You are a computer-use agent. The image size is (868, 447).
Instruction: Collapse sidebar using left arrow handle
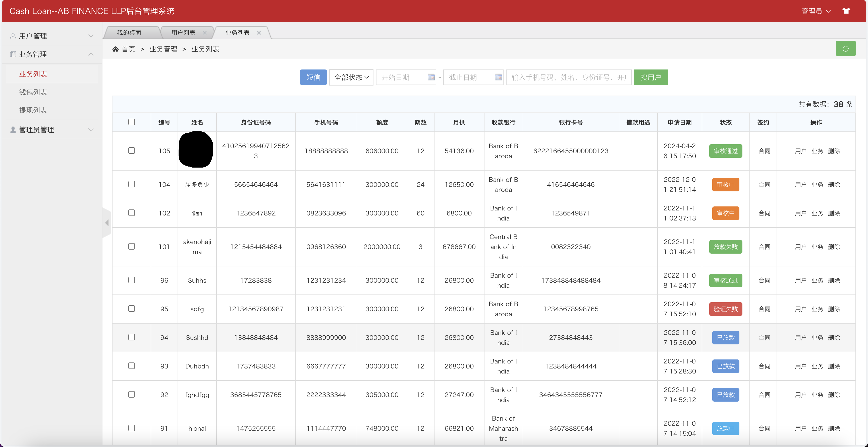pos(107,222)
